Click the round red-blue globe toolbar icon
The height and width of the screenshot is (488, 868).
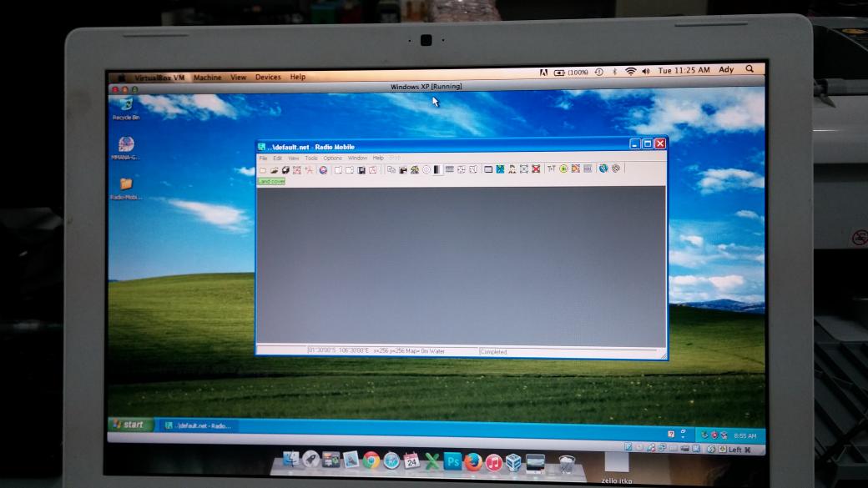pyautogui.click(x=323, y=170)
